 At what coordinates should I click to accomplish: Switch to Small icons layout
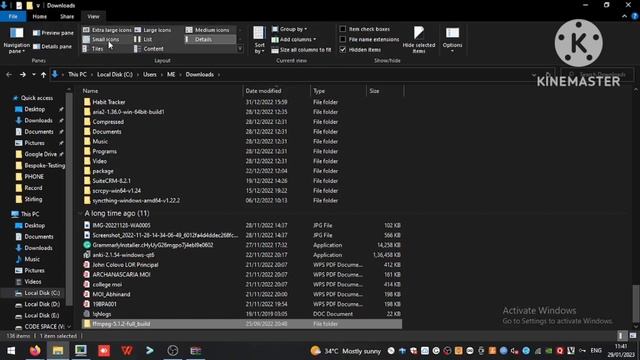tap(101, 39)
